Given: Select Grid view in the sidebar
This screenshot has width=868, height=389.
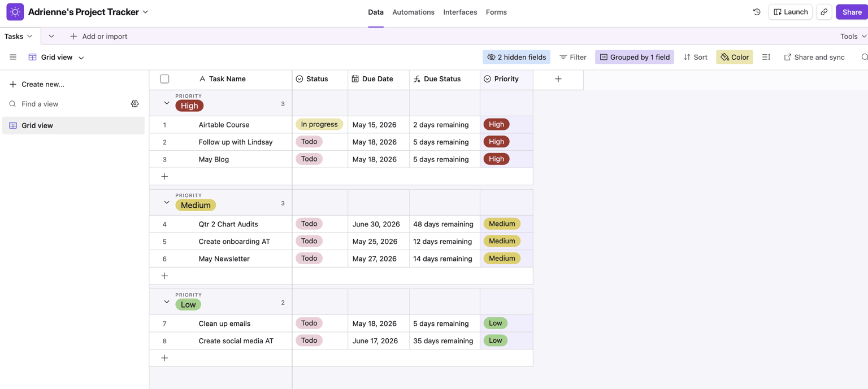Looking at the screenshot, I should 73,125.
